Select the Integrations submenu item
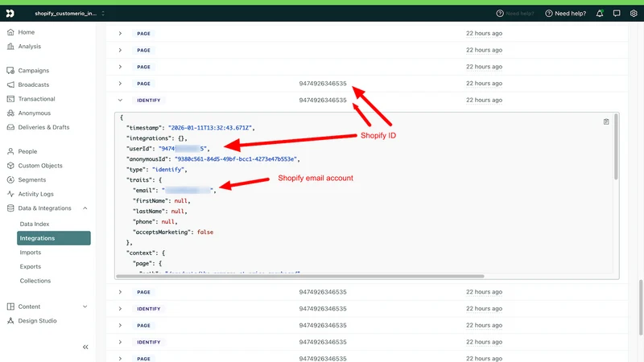The width and height of the screenshot is (644, 362). 54,238
